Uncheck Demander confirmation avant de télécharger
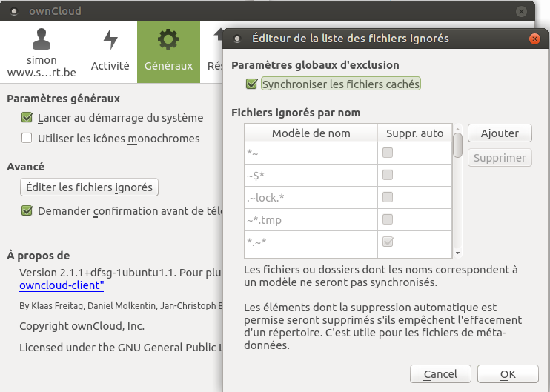This screenshot has width=550, height=392. point(27,210)
